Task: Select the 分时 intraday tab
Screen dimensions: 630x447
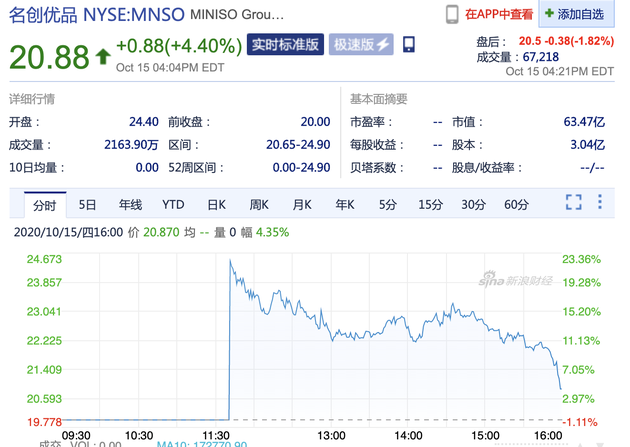Action: pos(45,205)
